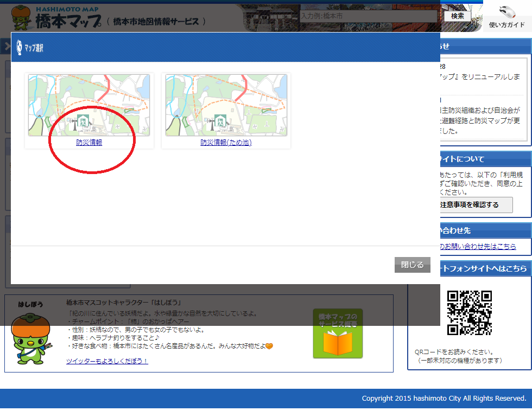The width and height of the screenshot is (532, 411).
Task: Expand the collapsed left panel arrow
Action: (x=7, y=47)
